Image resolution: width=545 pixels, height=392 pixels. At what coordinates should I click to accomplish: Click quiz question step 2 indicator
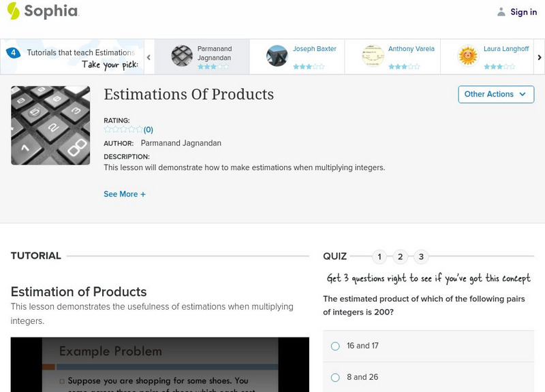pyautogui.click(x=401, y=257)
